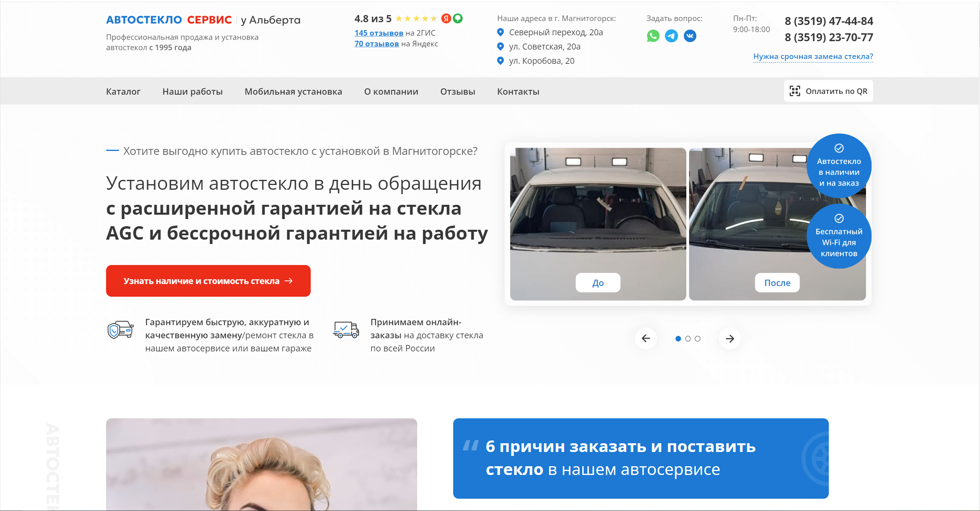Click Нужна срочная замена стекла link
980x511 pixels.
coord(813,56)
